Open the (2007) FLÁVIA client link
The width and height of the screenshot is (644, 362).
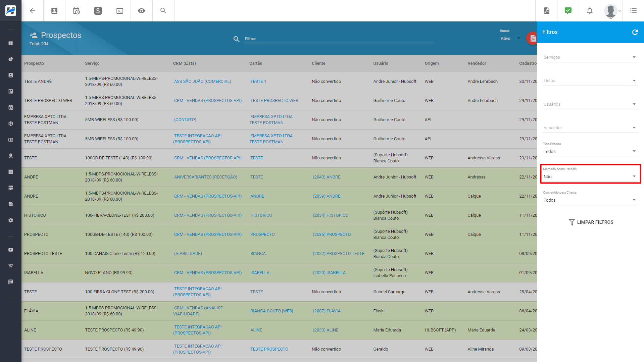point(327,311)
